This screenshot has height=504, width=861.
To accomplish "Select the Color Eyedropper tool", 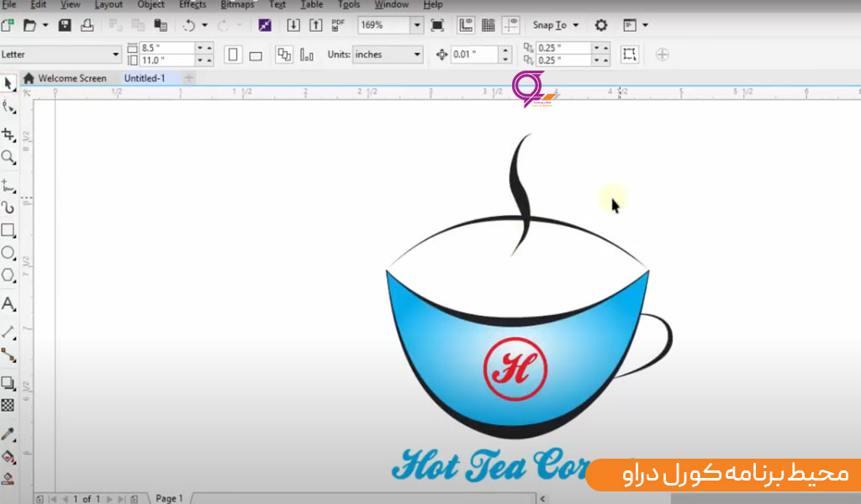I will pos(8,433).
